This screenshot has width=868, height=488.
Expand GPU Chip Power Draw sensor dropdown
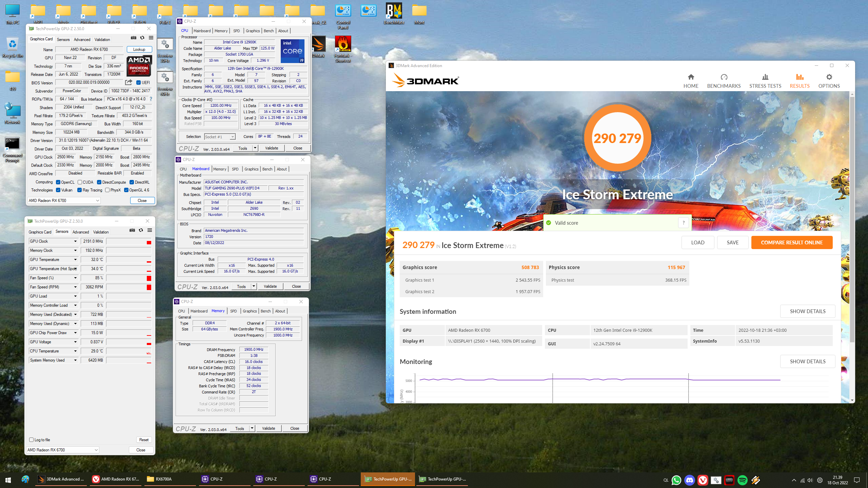(x=75, y=333)
